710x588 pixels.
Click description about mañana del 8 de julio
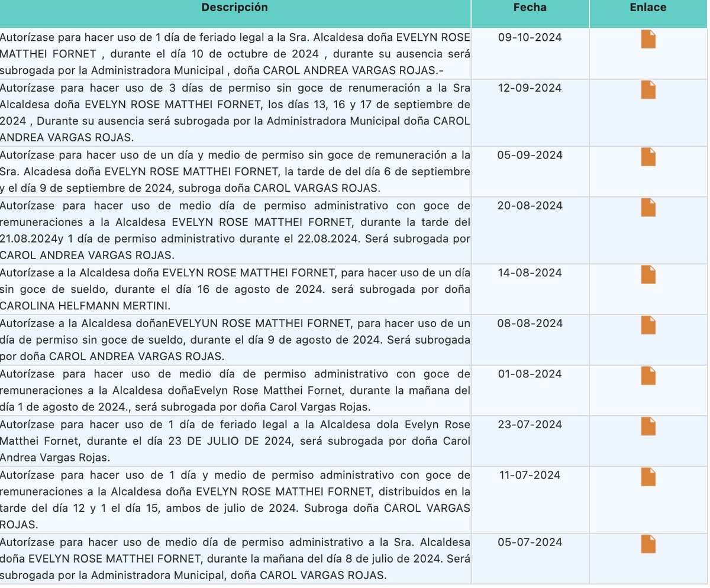pos(235,558)
